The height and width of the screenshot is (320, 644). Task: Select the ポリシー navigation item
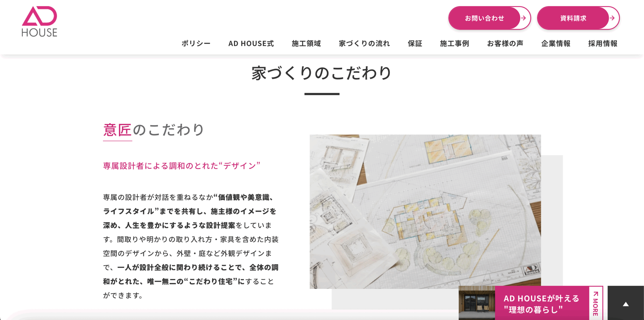point(196,43)
